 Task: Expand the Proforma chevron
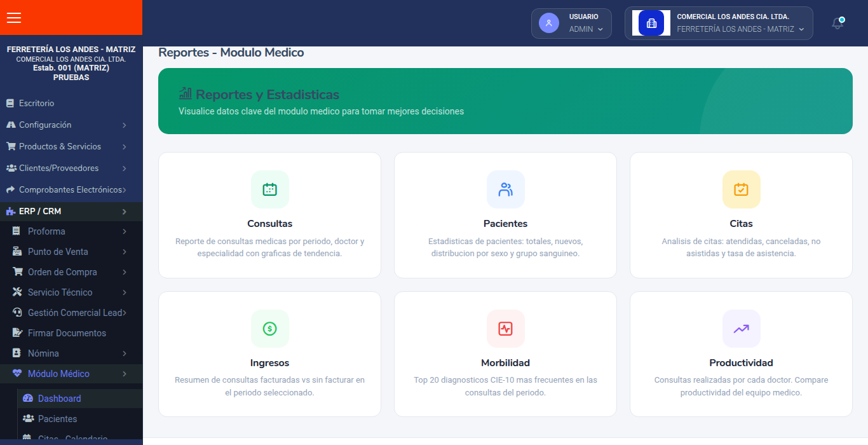click(125, 232)
